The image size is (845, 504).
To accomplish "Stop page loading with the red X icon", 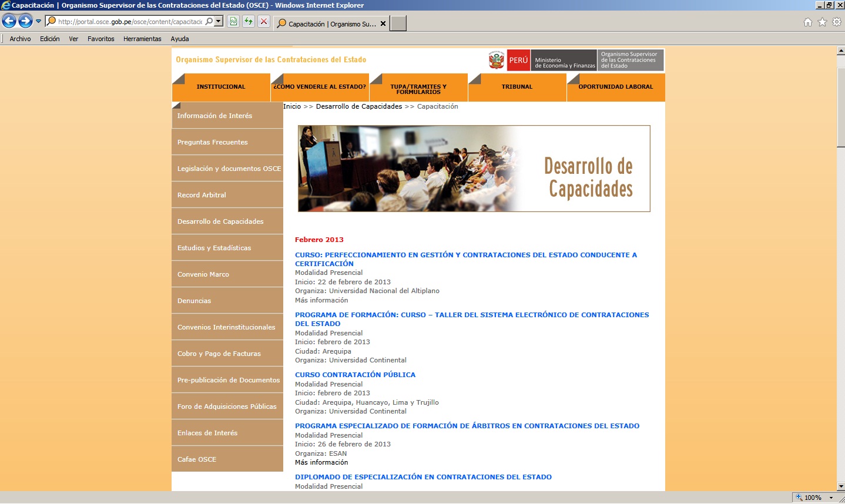I will click(x=264, y=22).
